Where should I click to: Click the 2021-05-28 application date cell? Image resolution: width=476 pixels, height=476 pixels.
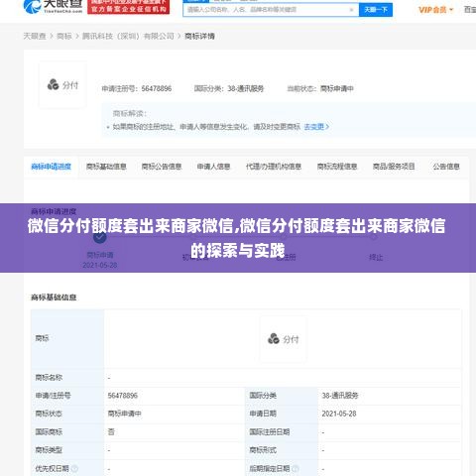[339, 414]
